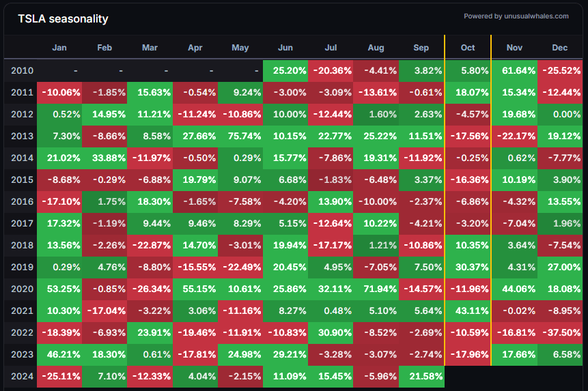Image resolution: width=588 pixels, height=391 pixels.
Task: Click the 61.64% cell for Nov 2010
Action: coord(514,70)
